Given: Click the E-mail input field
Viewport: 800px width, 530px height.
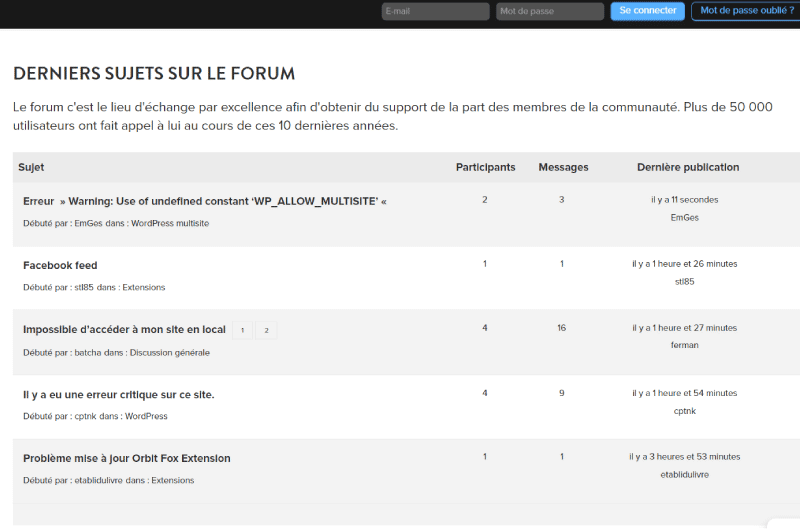Looking at the screenshot, I should [435, 11].
